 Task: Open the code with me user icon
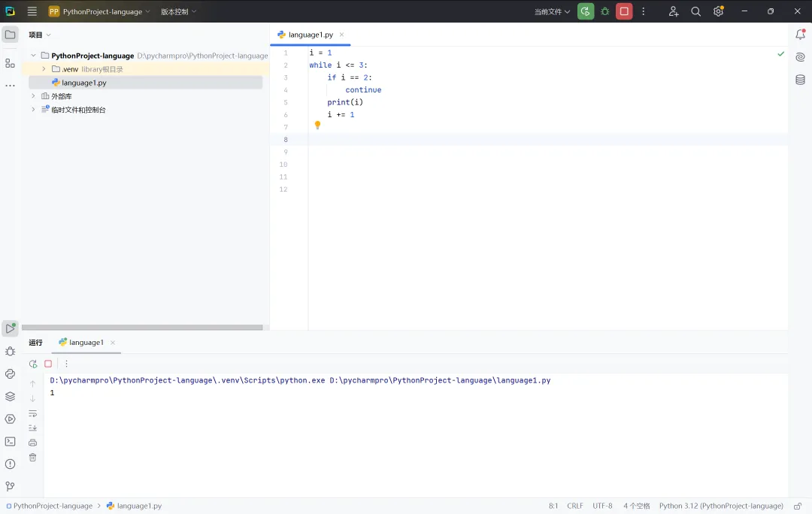pos(673,11)
